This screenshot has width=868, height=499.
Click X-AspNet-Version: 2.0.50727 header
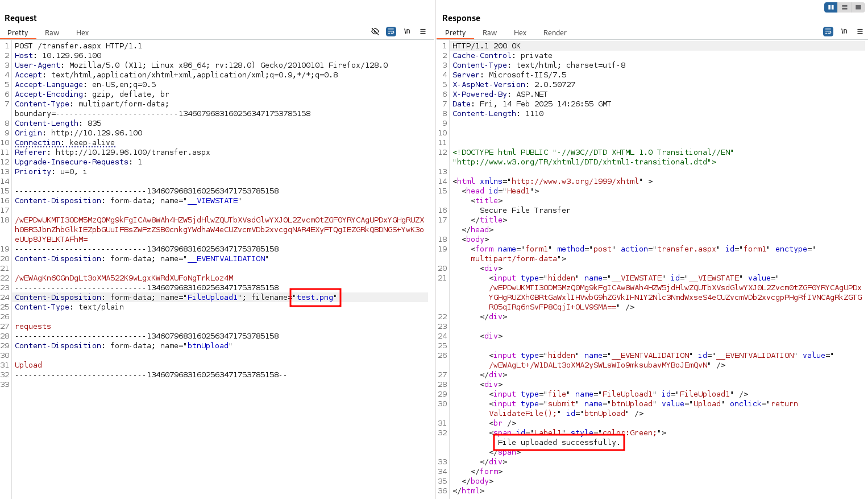[514, 85]
